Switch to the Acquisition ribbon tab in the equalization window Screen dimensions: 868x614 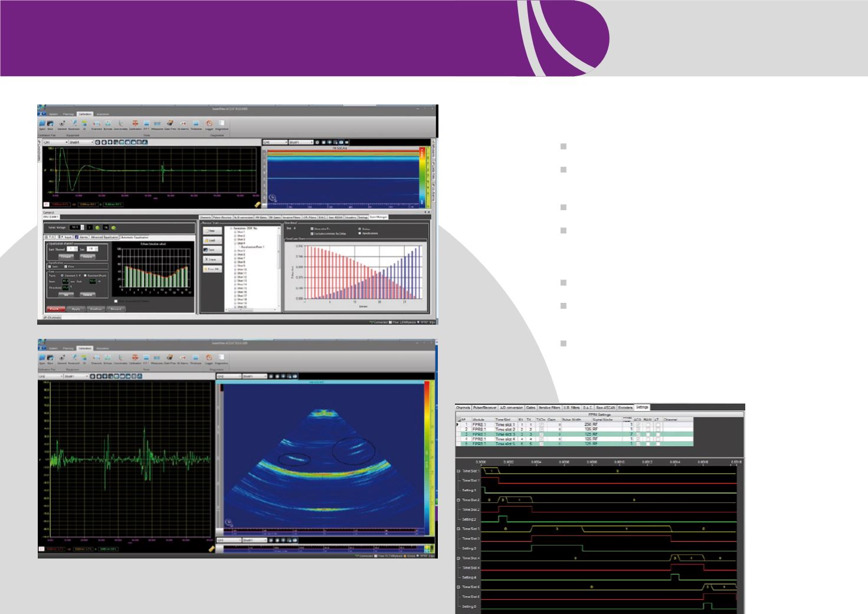[103, 114]
